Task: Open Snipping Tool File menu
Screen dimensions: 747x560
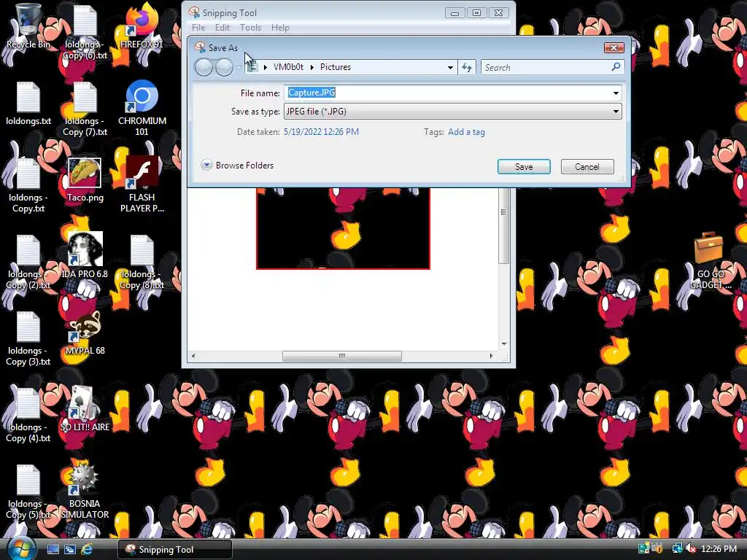Action: click(x=198, y=28)
